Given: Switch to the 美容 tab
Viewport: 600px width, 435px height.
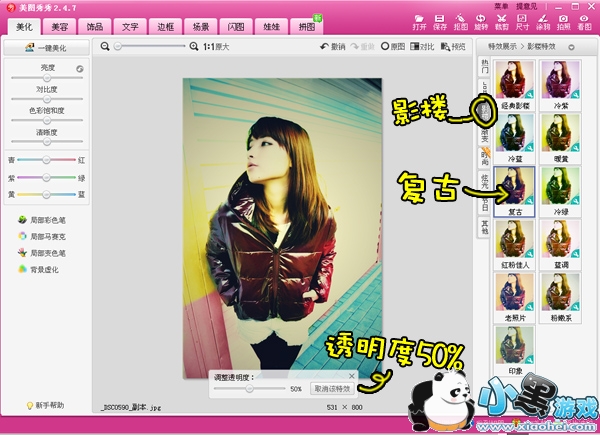Looking at the screenshot, I should tap(59, 26).
